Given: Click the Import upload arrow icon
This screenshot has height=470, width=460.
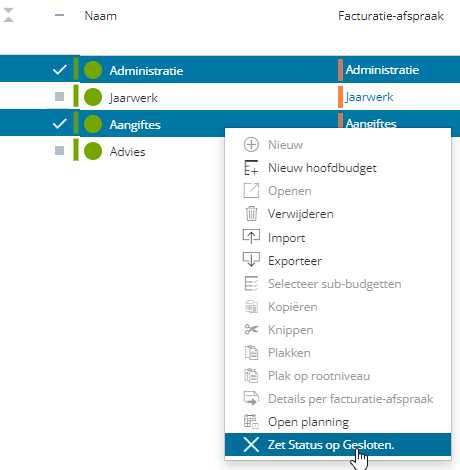Looking at the screenshot, I should [x=251, y=237].
